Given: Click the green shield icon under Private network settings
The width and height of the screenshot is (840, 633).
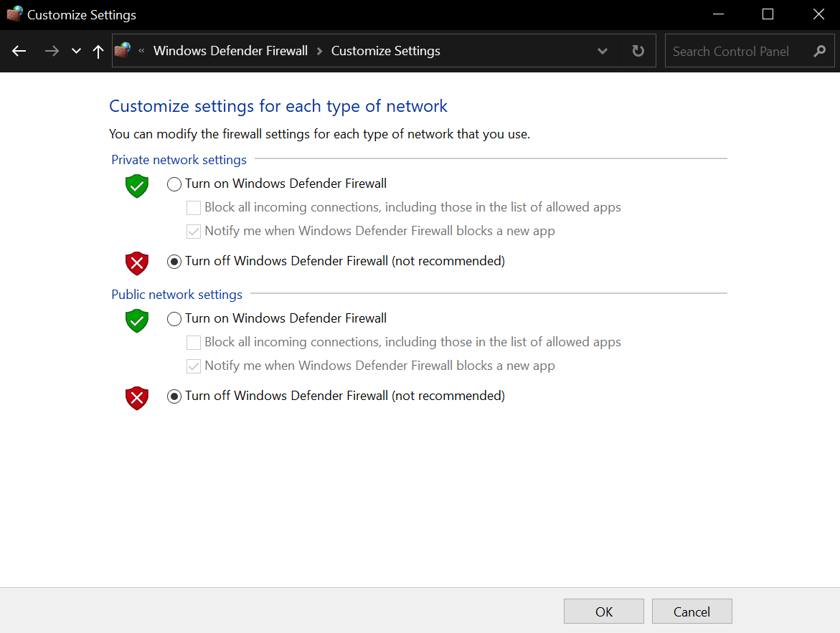Looking at the screenshot, I should 136,186.
